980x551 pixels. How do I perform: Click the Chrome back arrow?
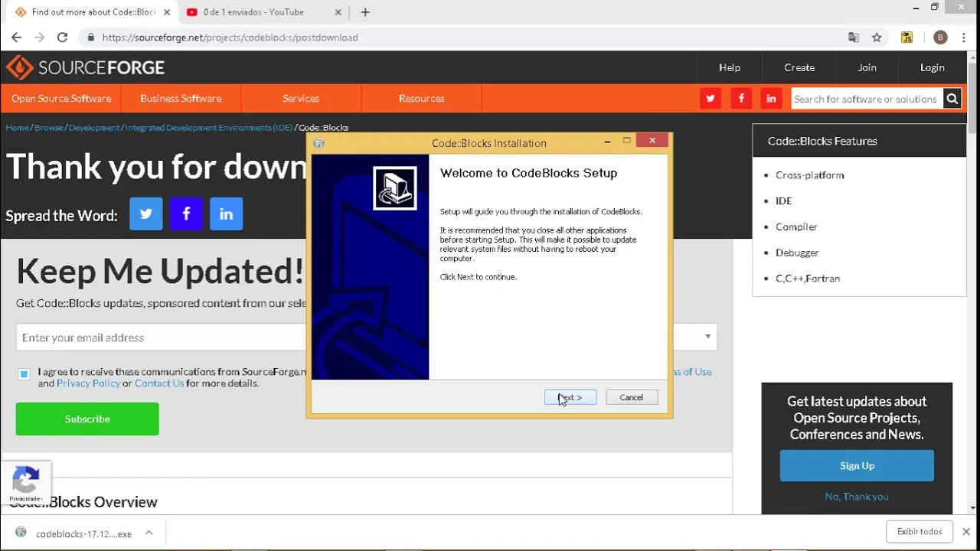point(16,37)
